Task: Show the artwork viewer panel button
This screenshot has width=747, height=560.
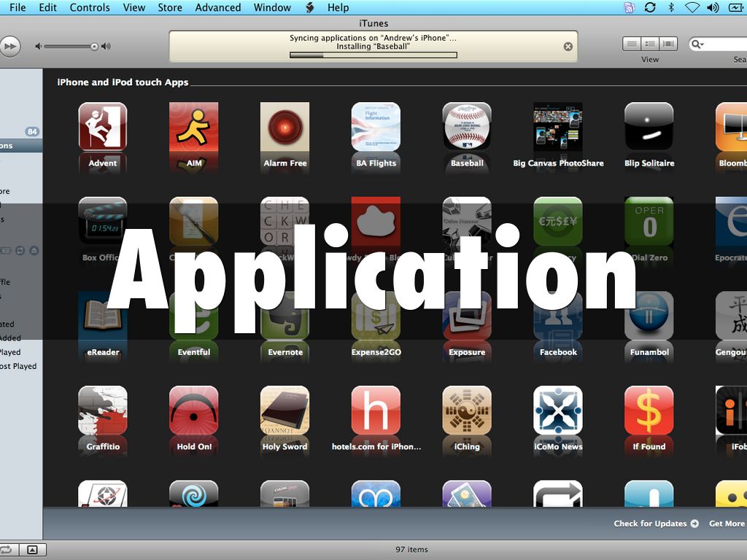Action: [x=32, y=549]
